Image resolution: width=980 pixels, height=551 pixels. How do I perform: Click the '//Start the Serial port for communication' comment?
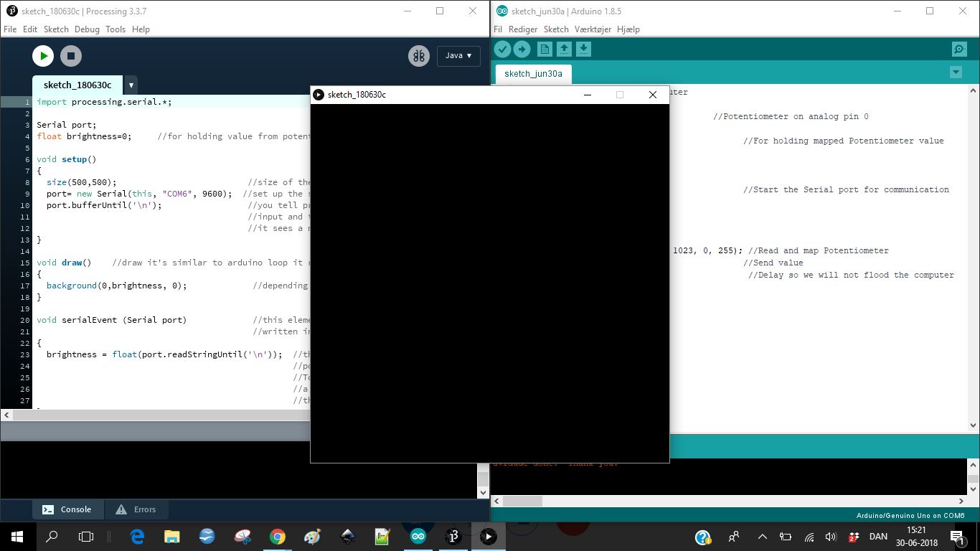click(x=846, y=189)
